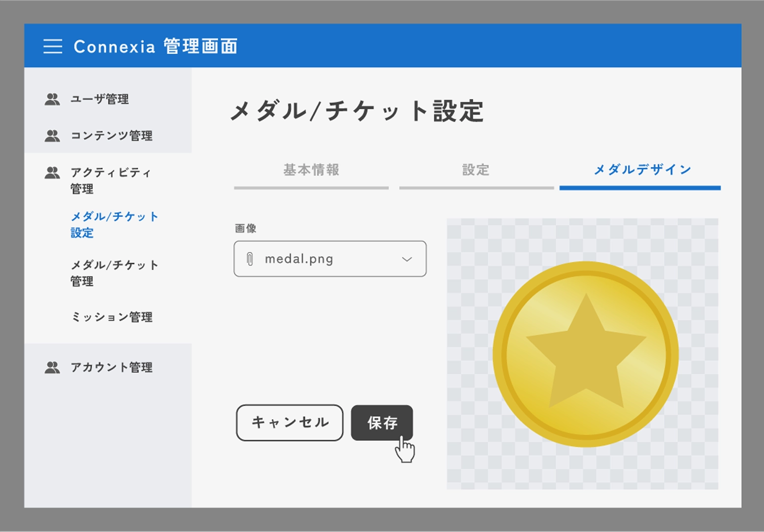Click the キャンセル button
764x532 pixels.
point(290,423)
